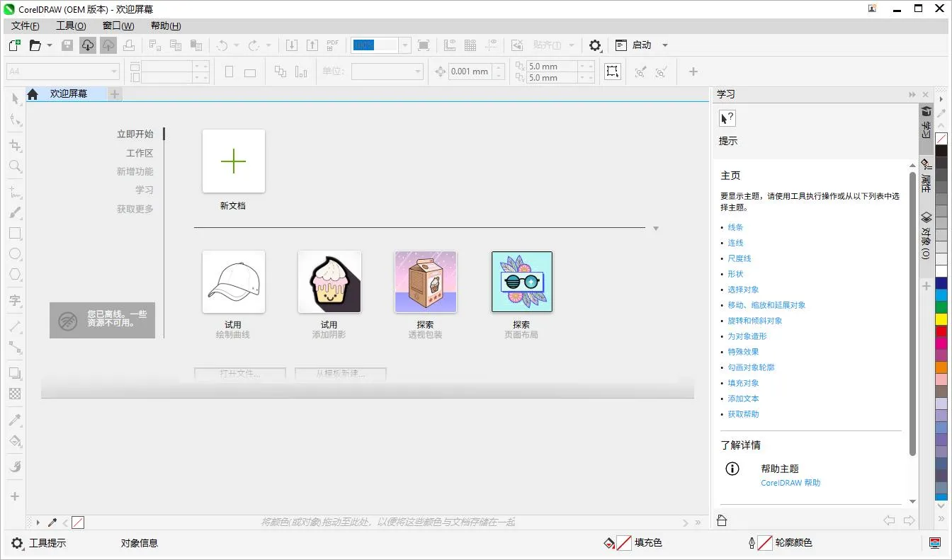Image resolution: width=952 pixels, height=560 pixels.
Task: Pick the red swatch in color palette
Action: 941,331
